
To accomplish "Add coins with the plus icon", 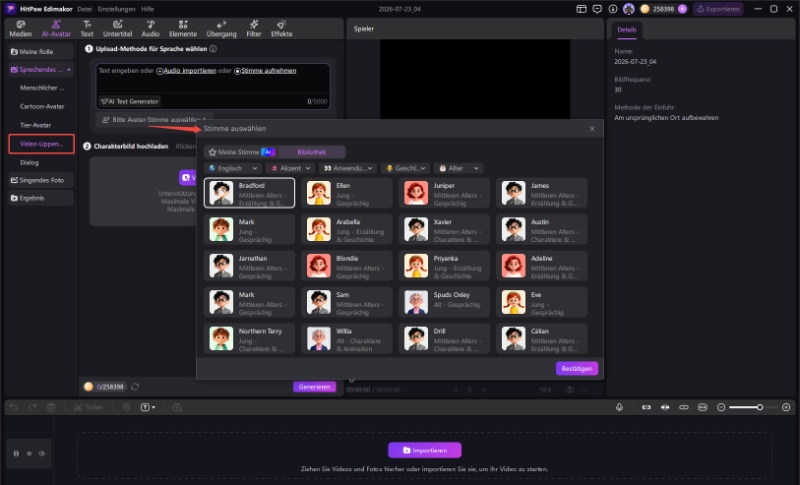I will tap(682, 9).
